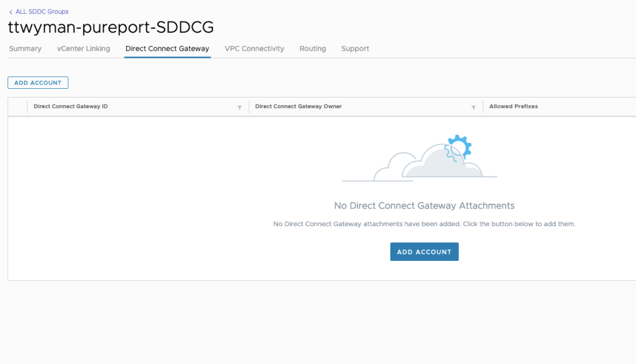Click the Allowed Prefixes column header
The image size is (636, 364).
tap(514, 106)
